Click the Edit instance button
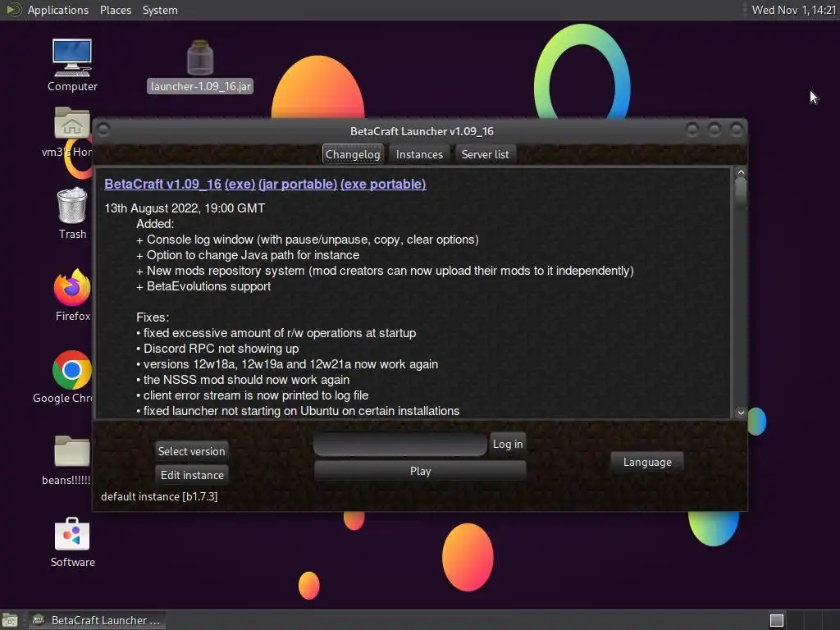The image size is (840, 630). (192, 475)
